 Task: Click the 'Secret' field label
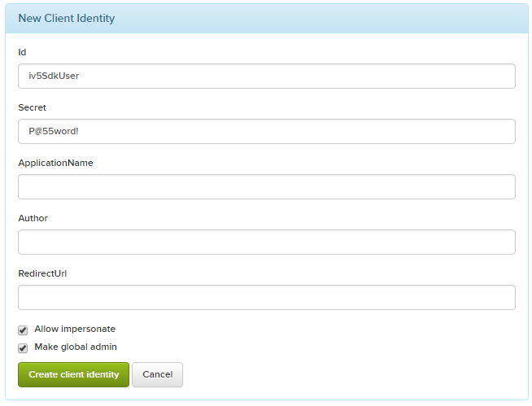(33, 107)
